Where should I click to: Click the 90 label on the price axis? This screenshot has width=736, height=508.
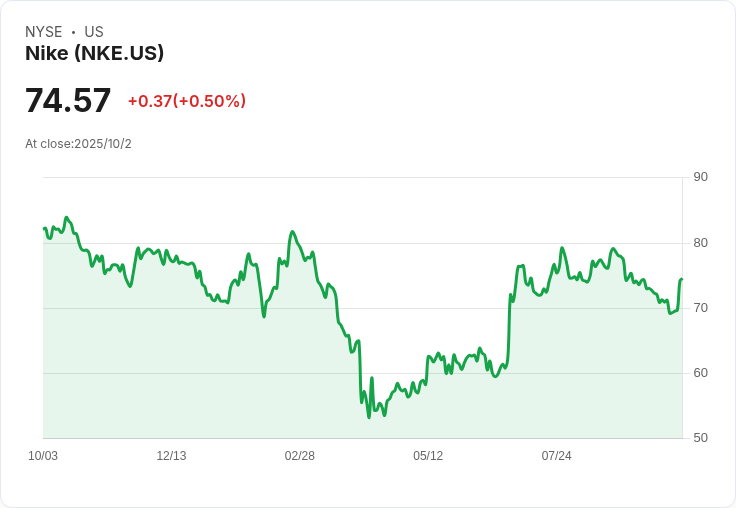[x=700, y=177]
